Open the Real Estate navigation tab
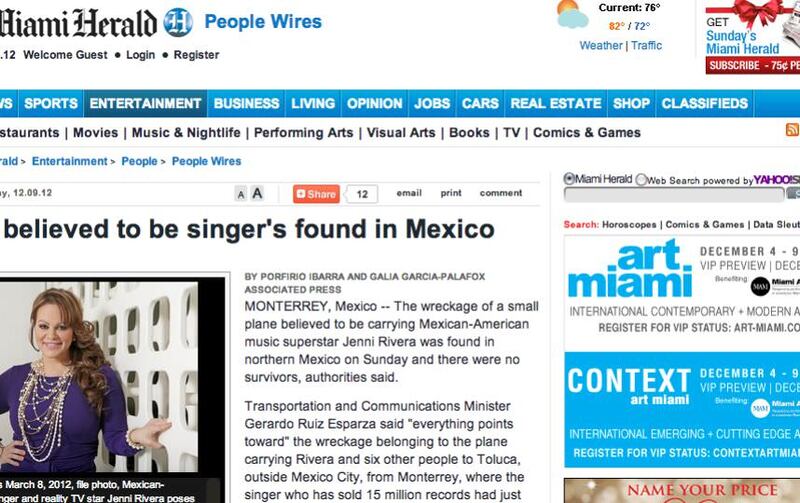Screen dimensions: 800x503 click(556, 104)
